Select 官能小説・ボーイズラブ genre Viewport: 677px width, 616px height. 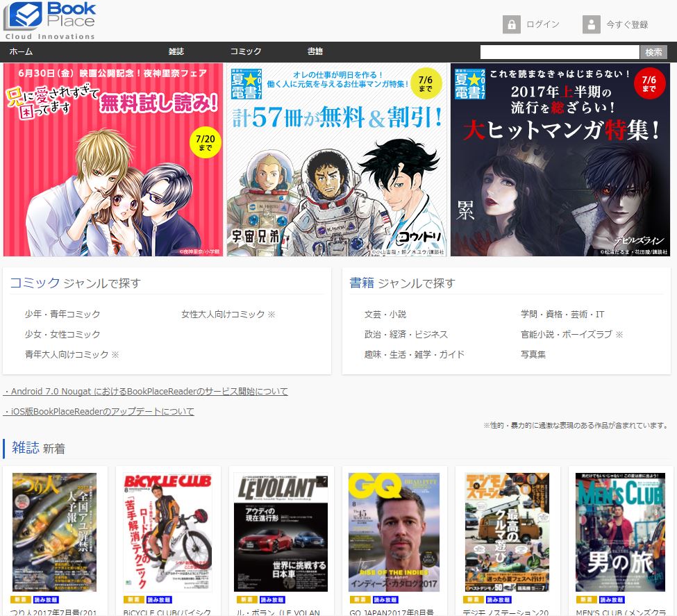(x=571, y=334)
